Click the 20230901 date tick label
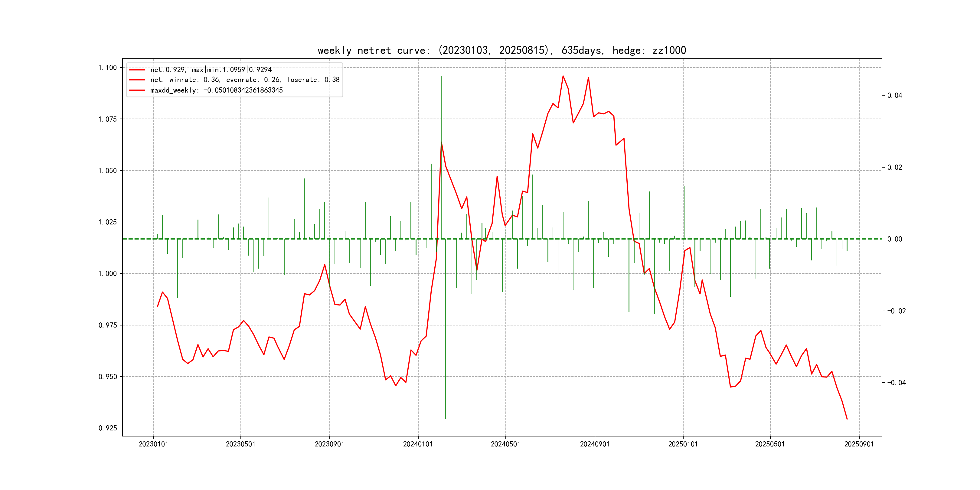 [329, 444]
